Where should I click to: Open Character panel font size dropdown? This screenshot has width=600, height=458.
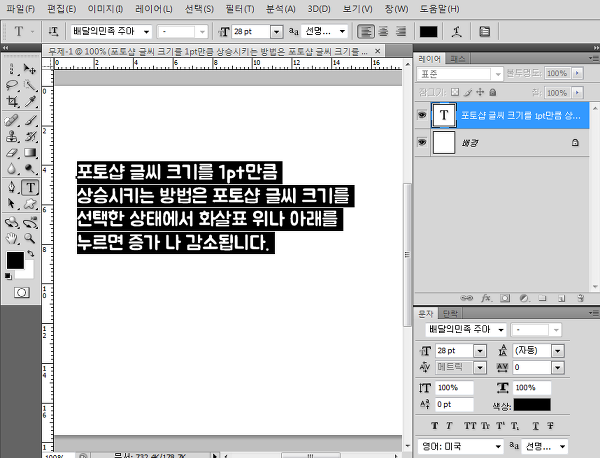coord(480,350)
